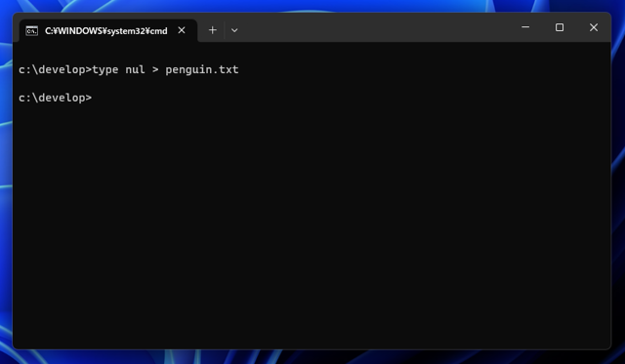
Task: Select the C:¥WINDOWS¥system32¥cmd tab
Action: [108, 30]
